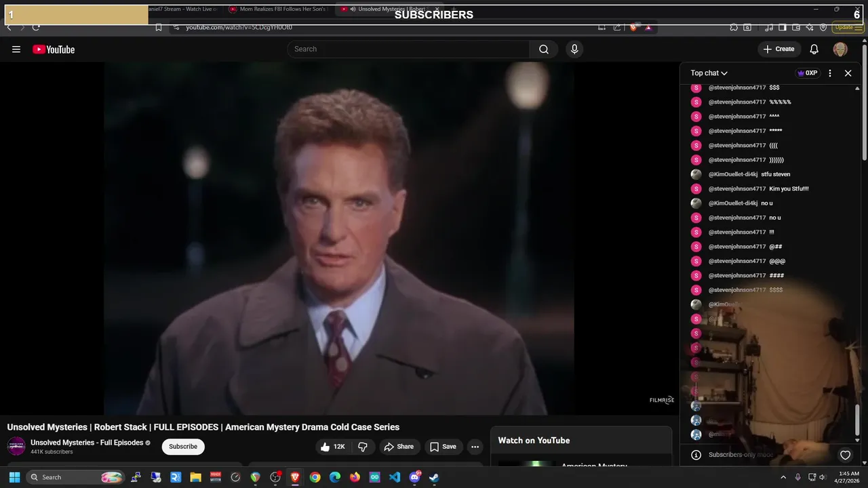
Task: Open Unsolved Mysteries - Full Episodes channel link
Action: [87, 443]
